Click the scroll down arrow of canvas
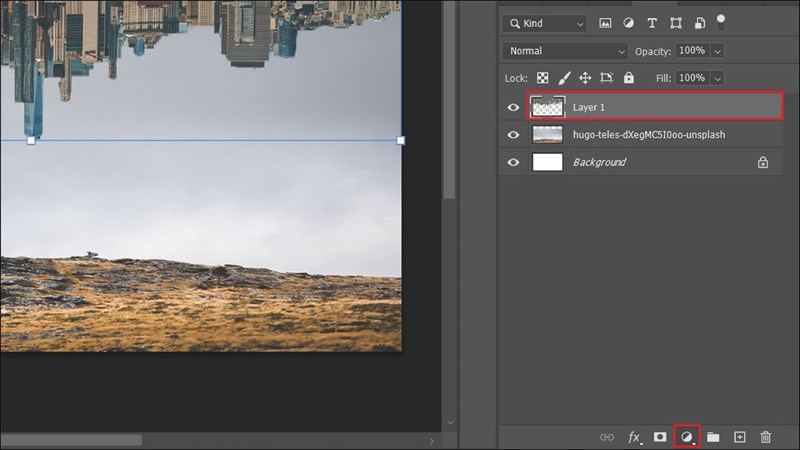The height and width of the screenshot is (450, 800). (x=450, y=422)
